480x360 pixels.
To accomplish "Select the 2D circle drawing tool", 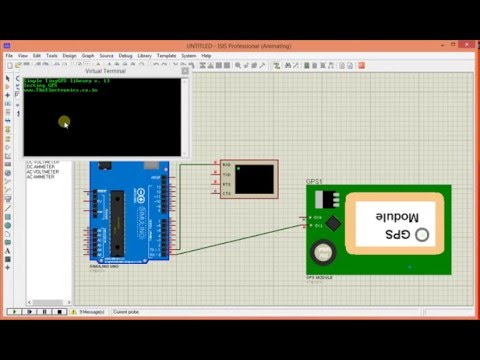I will [x=8, y=225].
